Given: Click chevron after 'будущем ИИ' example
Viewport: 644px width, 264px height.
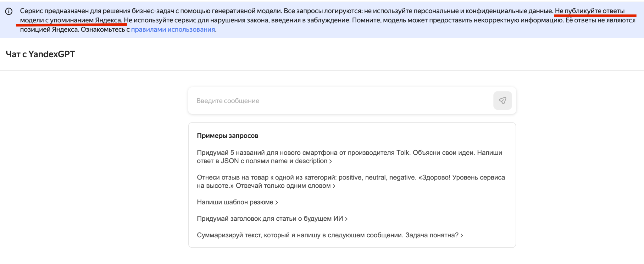Looking at the screenshot, I should 346,219.
